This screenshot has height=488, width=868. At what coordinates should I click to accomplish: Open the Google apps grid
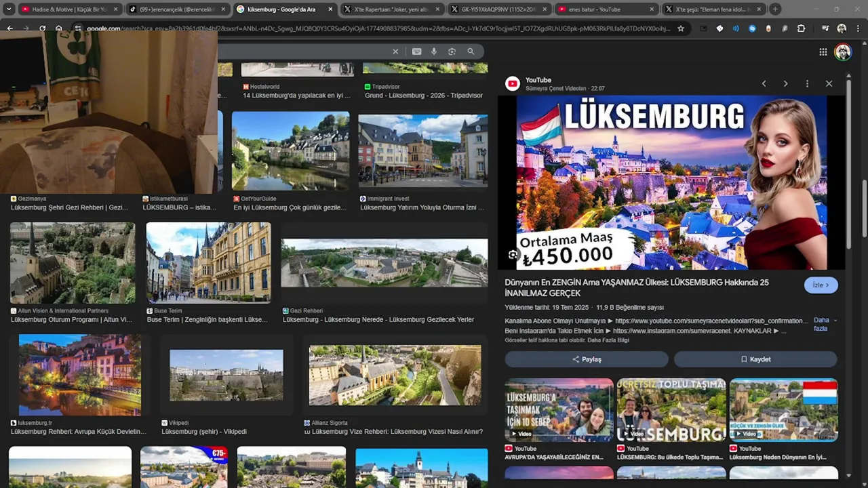[x=823, y=52]
